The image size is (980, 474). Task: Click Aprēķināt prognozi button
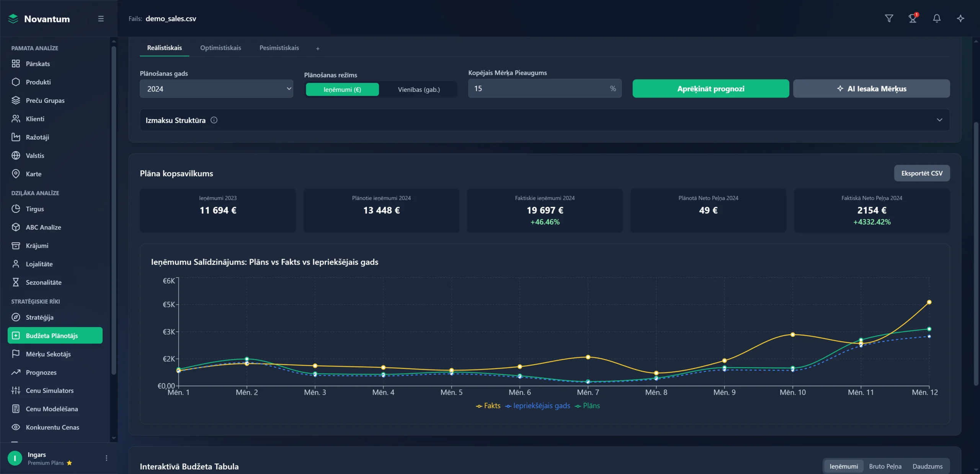[x=710, y=89]
